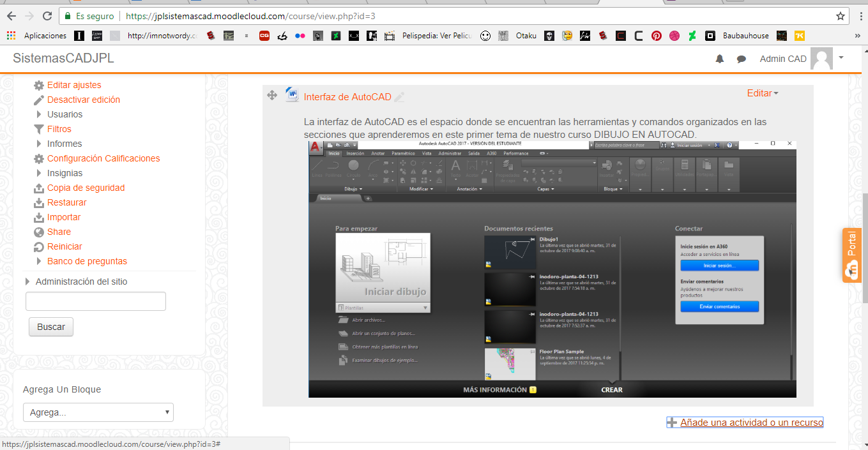Open the Pelispedia bookmark
The image size is (868, 450).
(429, 36)
